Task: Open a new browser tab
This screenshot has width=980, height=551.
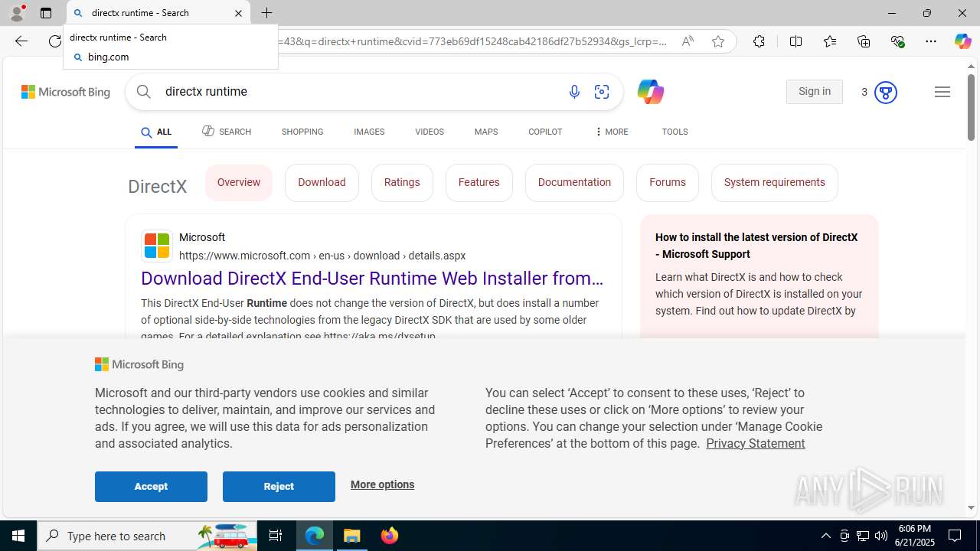Action: pyautogui.click(x=266, y=13)
